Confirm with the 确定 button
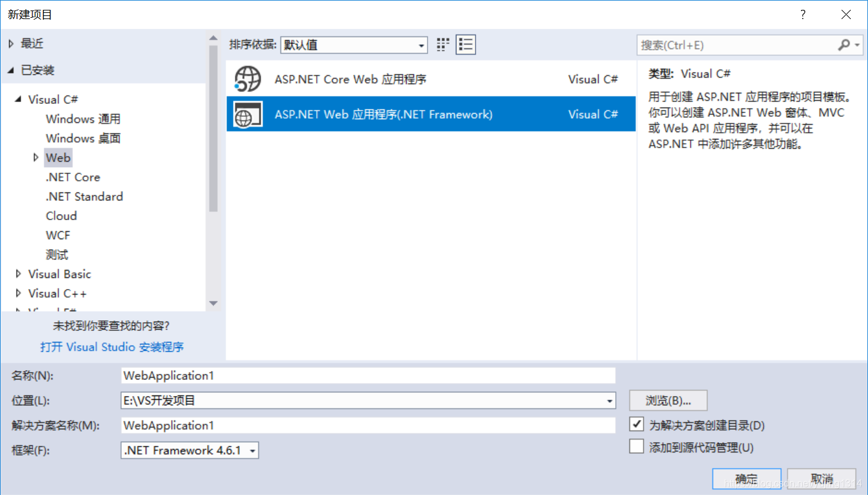 pyautogui.click(x=747, y=479)
